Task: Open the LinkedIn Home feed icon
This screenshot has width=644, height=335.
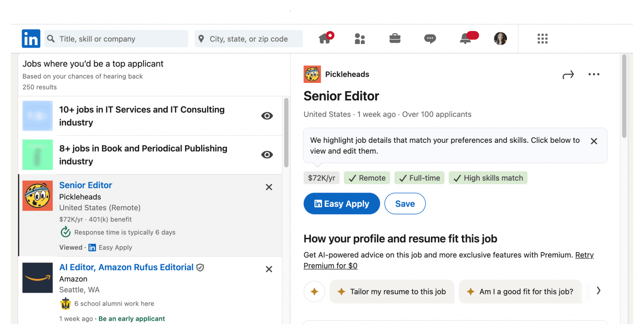Action: click(326, 39)
